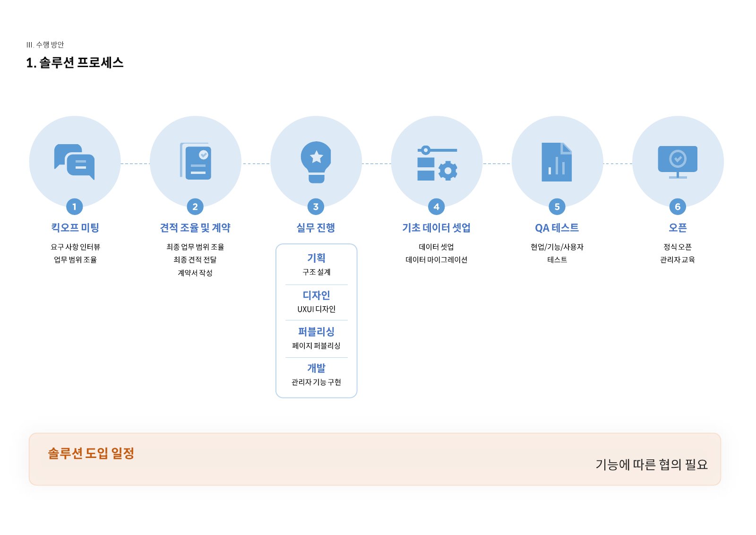Click the monitor checkmark open icon
756x535 pixels.
click(x=678, y=162)
